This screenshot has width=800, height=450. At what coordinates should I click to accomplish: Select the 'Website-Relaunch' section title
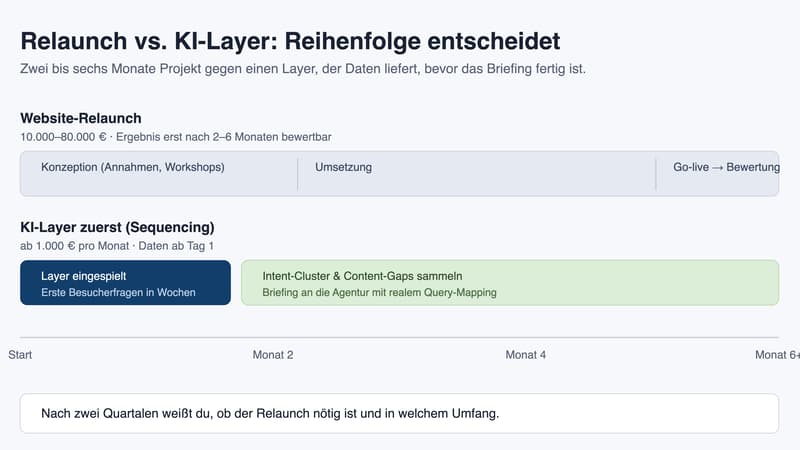[81, 118]
